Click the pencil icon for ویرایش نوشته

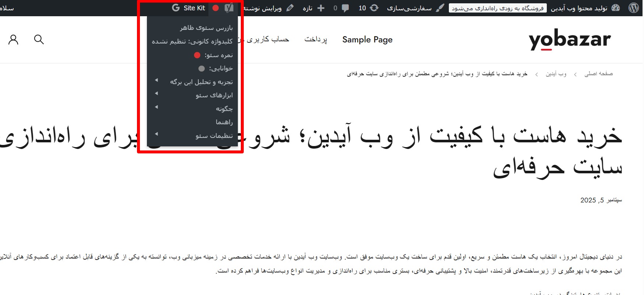[x=290, y=8]
